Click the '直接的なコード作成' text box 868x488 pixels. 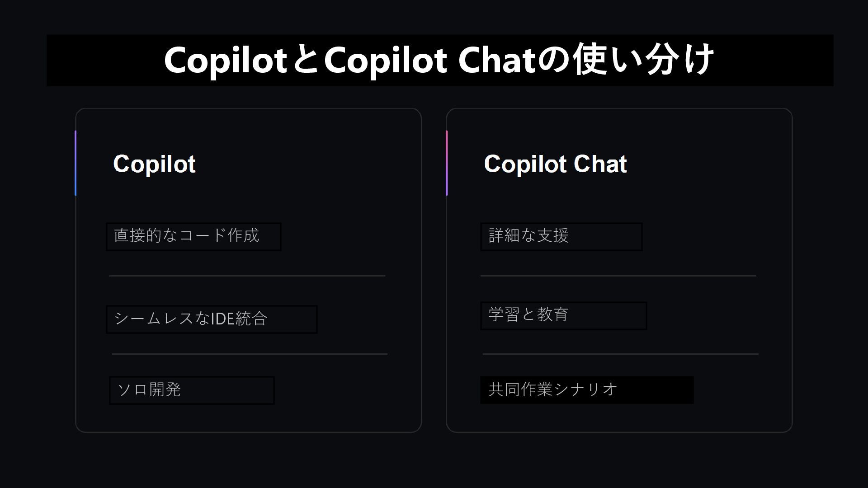pyautogui.click(x=193, y=236)
